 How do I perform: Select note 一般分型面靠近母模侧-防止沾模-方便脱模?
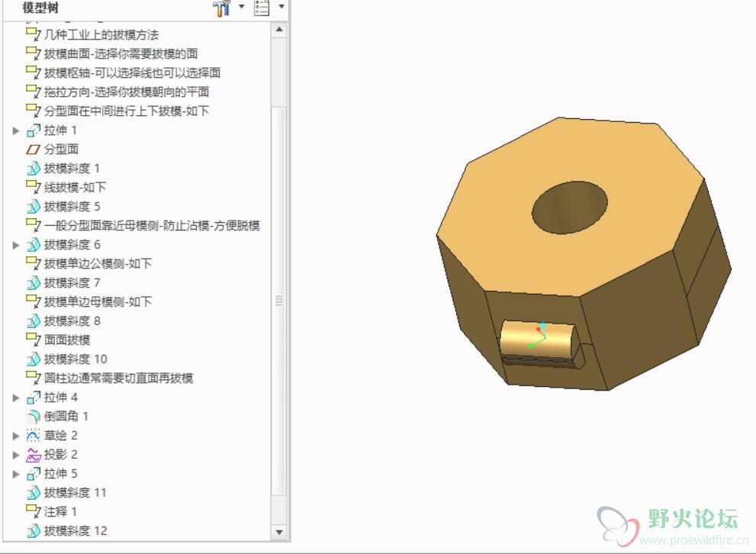pyautogui.click(x=152, y=226)
